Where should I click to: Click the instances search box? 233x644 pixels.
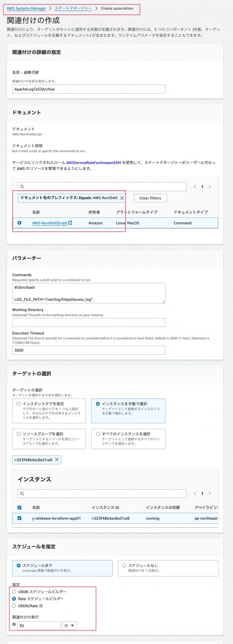[102, 494]
